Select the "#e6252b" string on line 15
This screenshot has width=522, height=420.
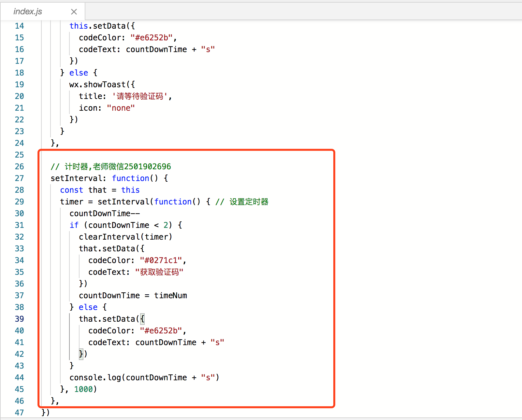click(152, 38)
